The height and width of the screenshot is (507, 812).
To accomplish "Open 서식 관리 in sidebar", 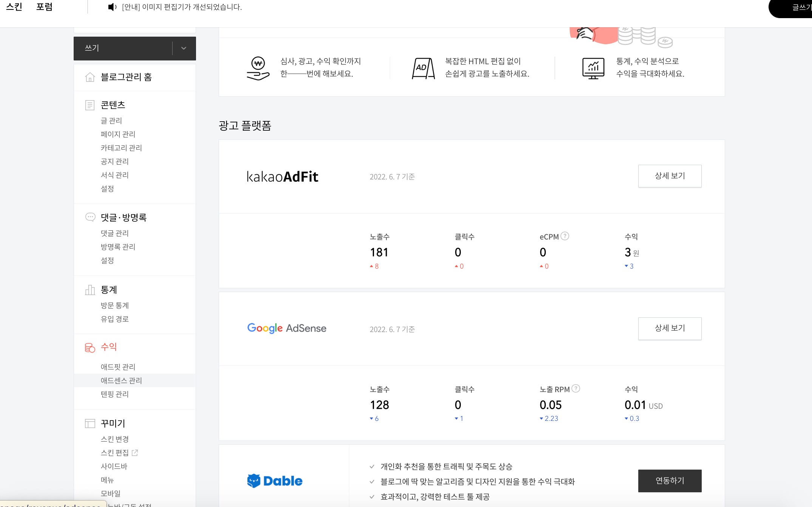I will [115, 175].
